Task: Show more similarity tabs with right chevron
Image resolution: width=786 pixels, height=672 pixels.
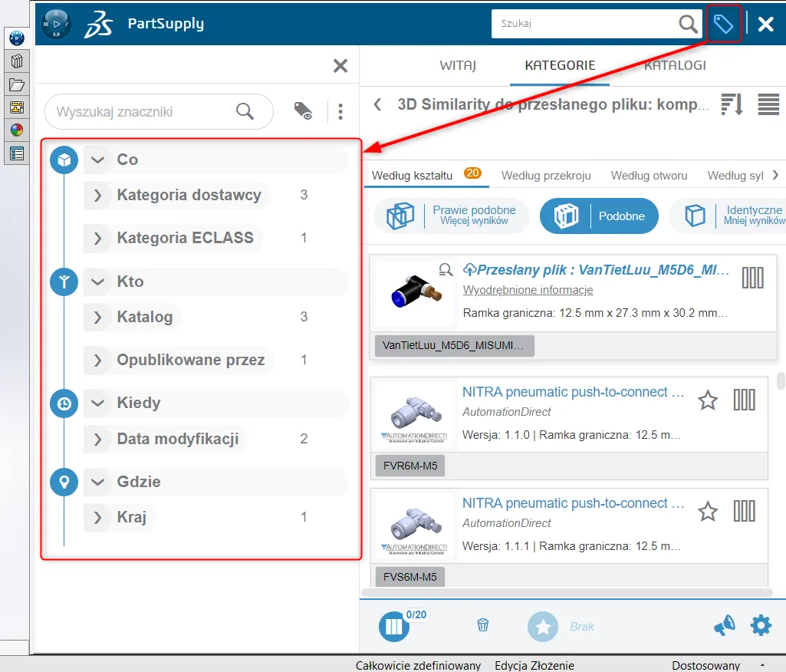Action: (x=775, y=175)
